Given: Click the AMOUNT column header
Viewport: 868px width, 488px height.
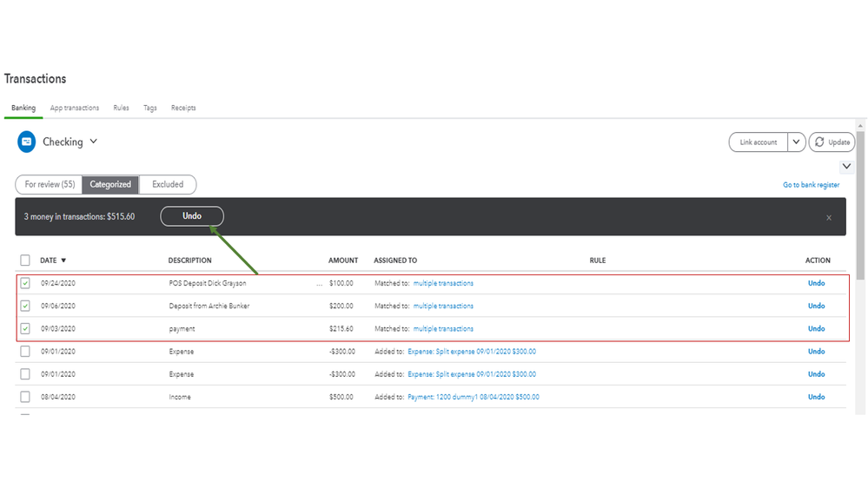Looking at the screenshot, I should (343, 260).
